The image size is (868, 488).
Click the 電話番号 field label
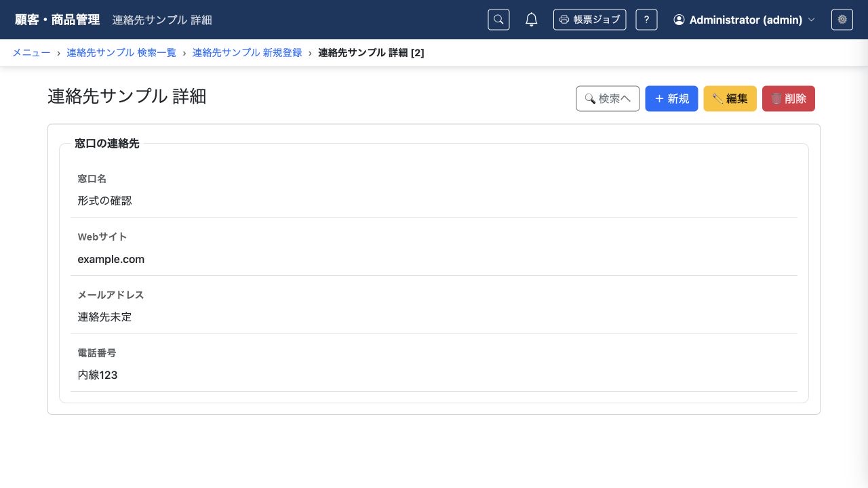pos(97,353)
